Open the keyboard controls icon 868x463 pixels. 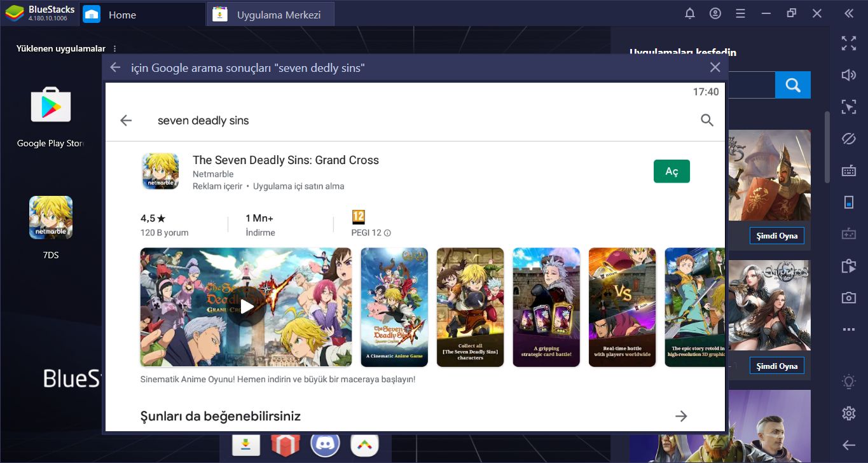pos(849,170)
